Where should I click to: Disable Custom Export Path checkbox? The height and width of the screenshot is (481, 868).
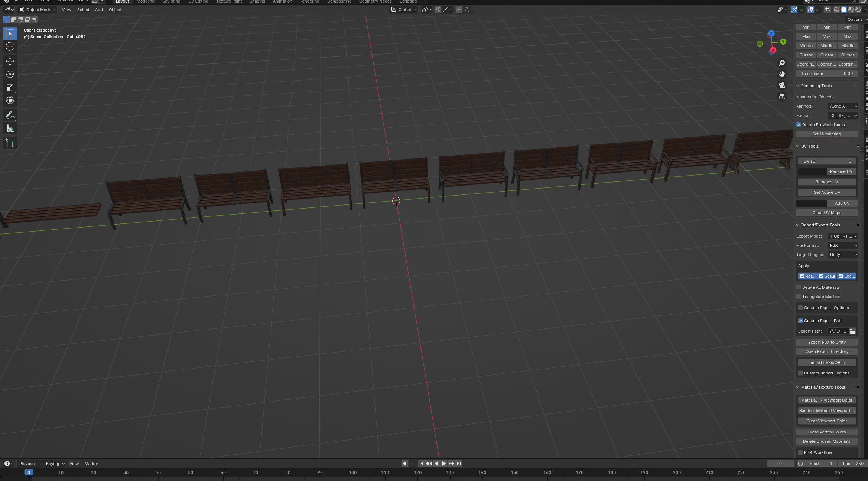pyautogui.click(x=800, y=321)
